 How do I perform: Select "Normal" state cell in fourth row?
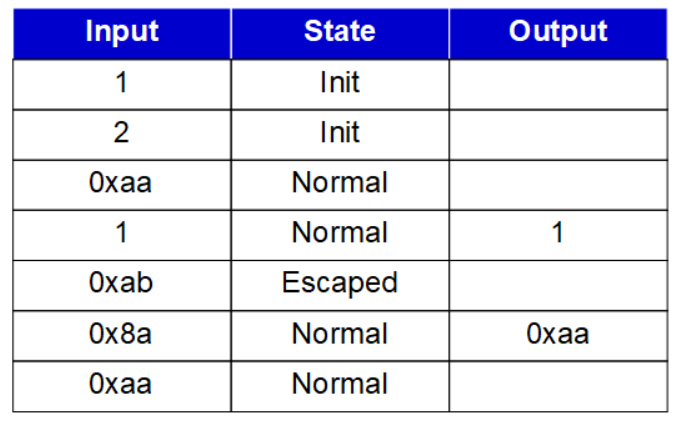(339, 233)
